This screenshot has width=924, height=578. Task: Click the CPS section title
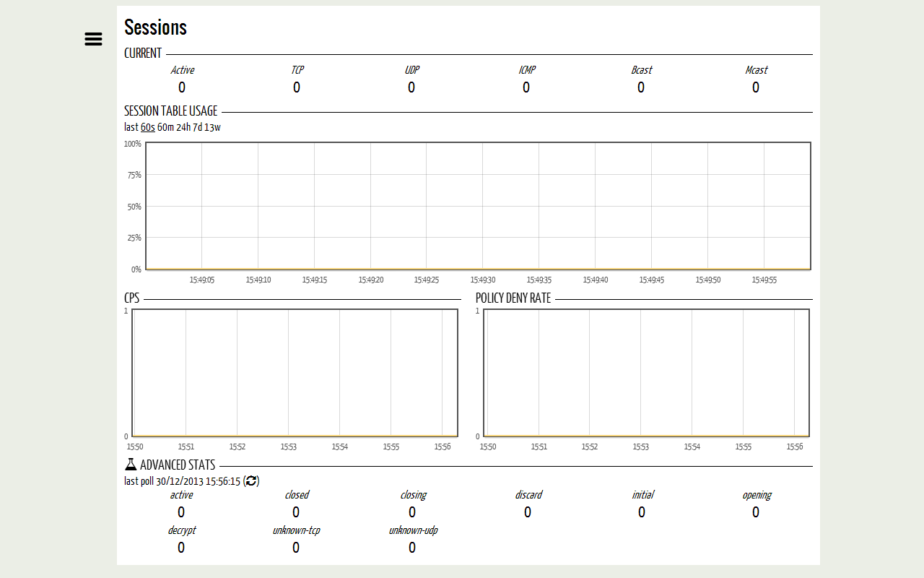pyautogui.click(x=131, y=298)
